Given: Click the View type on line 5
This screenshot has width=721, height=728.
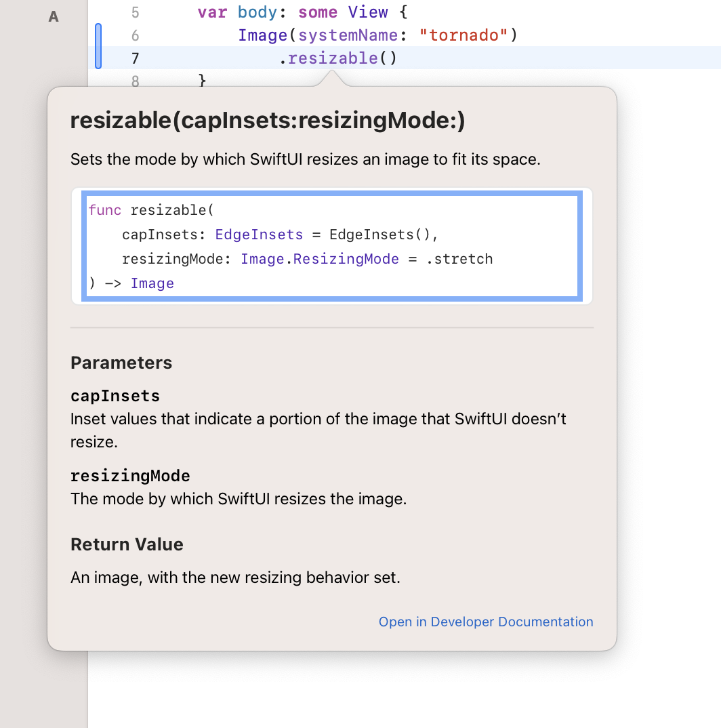Looking at the screenshot, I should (x=368, y=12).
